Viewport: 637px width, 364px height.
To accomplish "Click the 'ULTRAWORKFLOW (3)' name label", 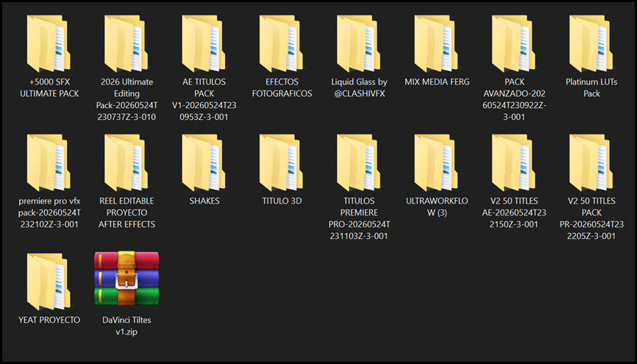I will point(437,207).
